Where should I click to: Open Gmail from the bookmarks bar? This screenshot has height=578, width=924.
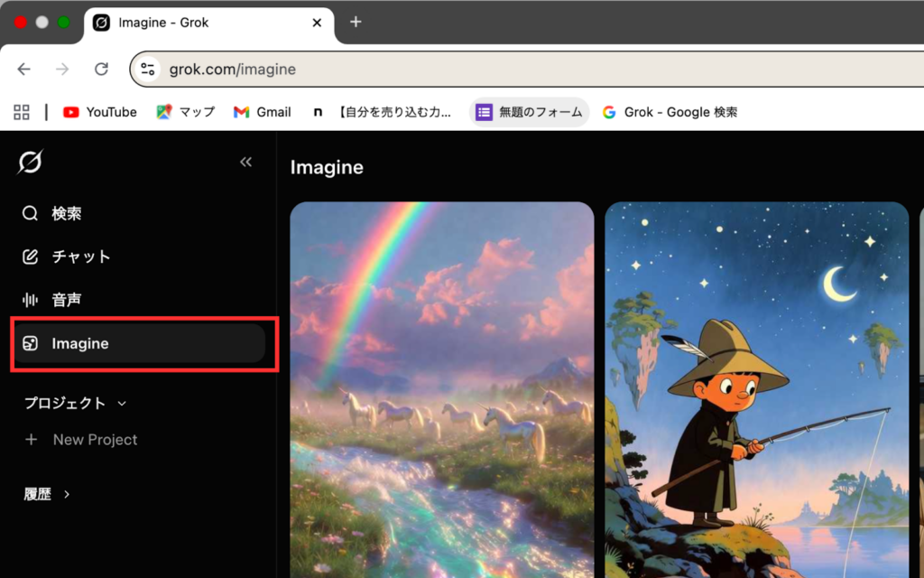click(262, 112)
